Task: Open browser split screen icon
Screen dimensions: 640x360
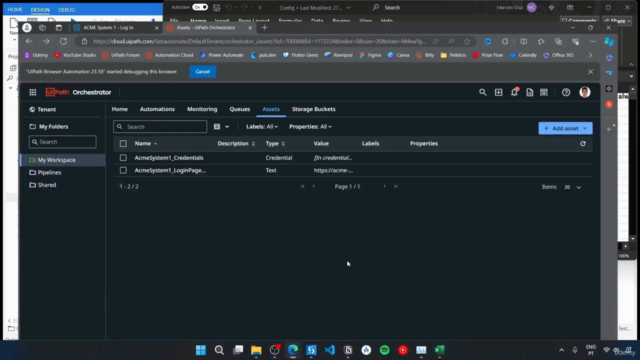Action: click(x=523, y=41)
